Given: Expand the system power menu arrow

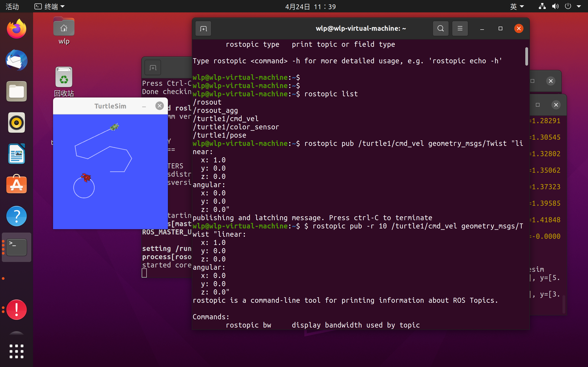Looking at the screenshot, I should click(579, 7).
